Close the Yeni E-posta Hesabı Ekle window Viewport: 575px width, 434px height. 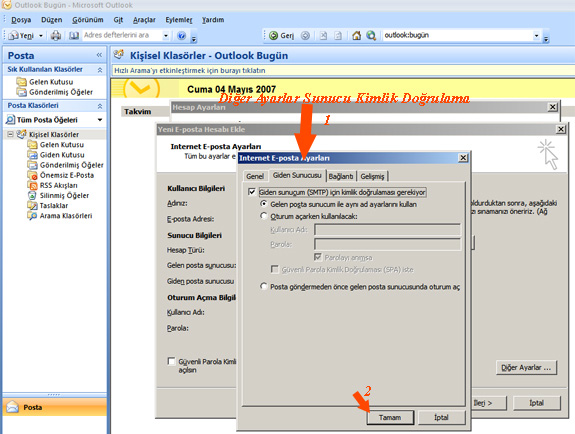[x=561, y=129]
